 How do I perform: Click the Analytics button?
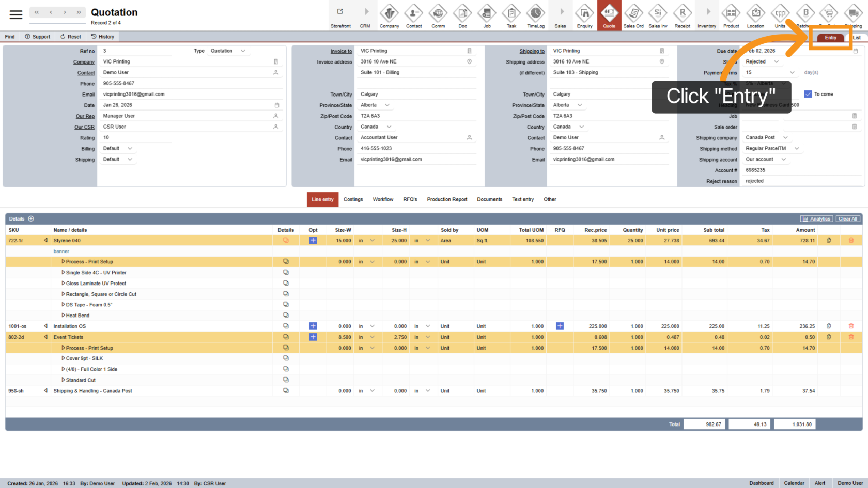click(x=816, y=219)
